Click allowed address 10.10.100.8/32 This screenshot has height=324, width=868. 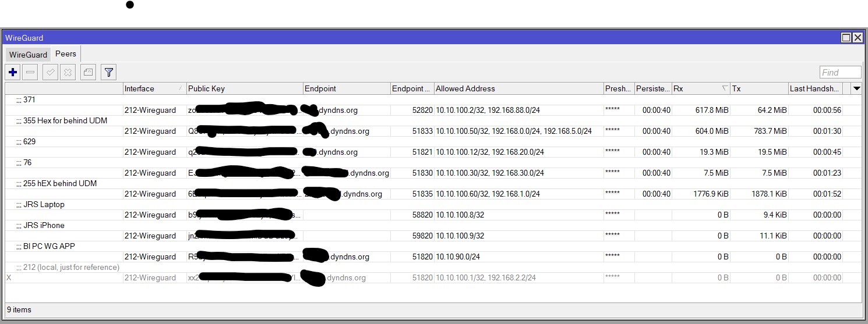[460, 215]
